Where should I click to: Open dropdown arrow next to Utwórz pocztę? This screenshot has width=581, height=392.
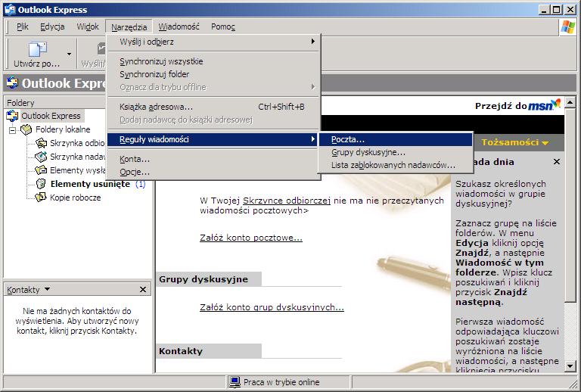pos(69,54)
